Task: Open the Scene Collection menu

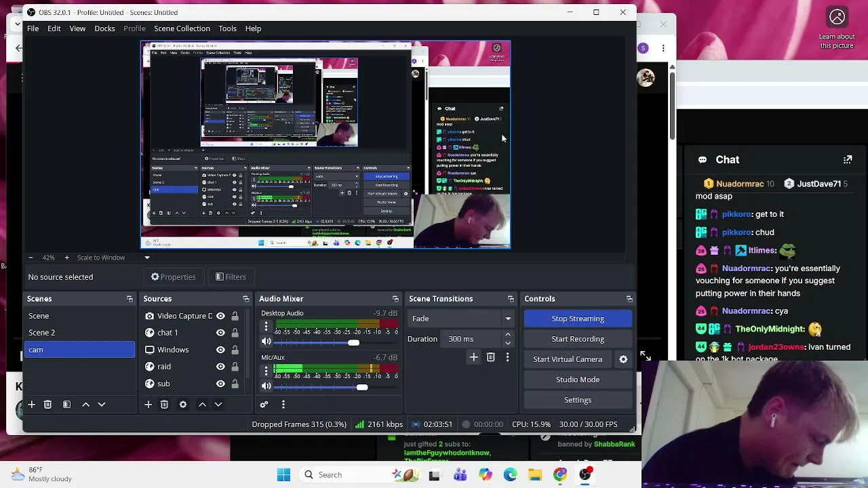Action: pyautogui.click(x=182, y=28)
